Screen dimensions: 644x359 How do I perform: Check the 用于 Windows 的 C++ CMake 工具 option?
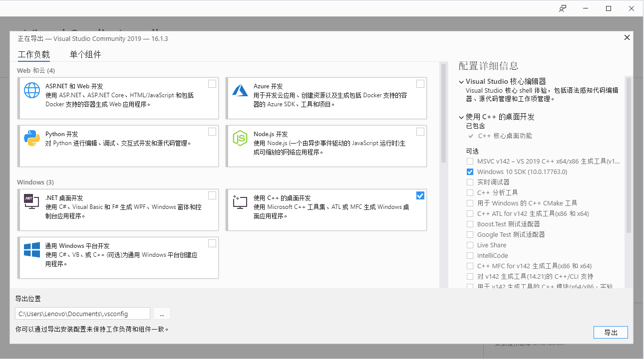coord(470,203)
